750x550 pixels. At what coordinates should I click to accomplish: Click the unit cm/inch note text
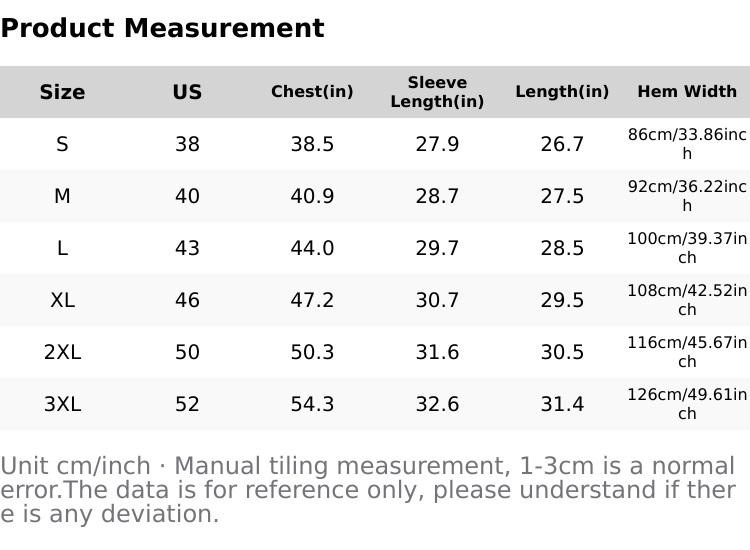click(368, 490)
